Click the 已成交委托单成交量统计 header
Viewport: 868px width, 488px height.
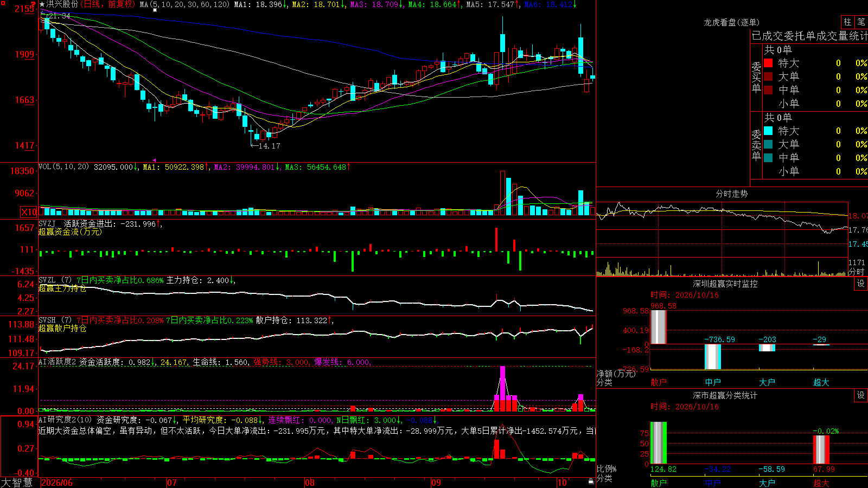[809, 36]
